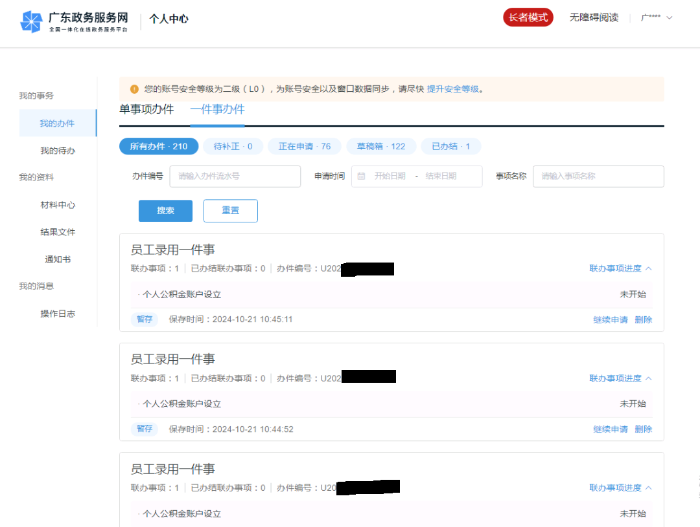Click the orange warning icon in banner
The image size is (700, 527).
[134, 89]
